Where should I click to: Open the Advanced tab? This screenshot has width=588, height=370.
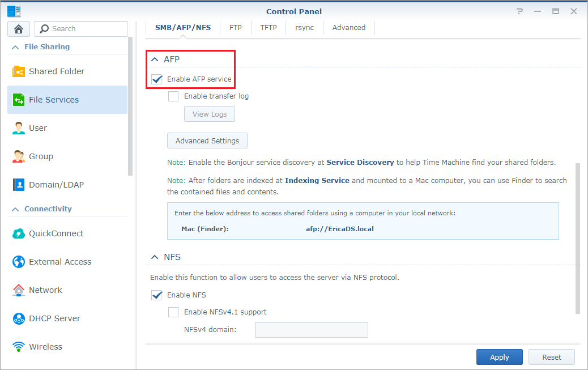349,27
